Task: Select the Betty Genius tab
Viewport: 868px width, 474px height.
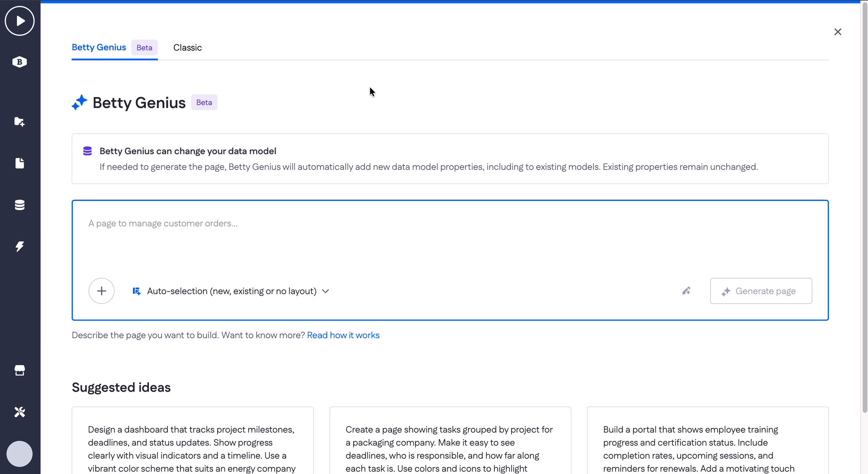Action: [99, 48]
